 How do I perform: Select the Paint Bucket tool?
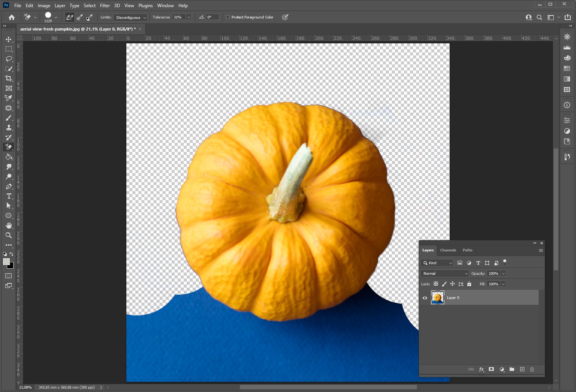9,157
